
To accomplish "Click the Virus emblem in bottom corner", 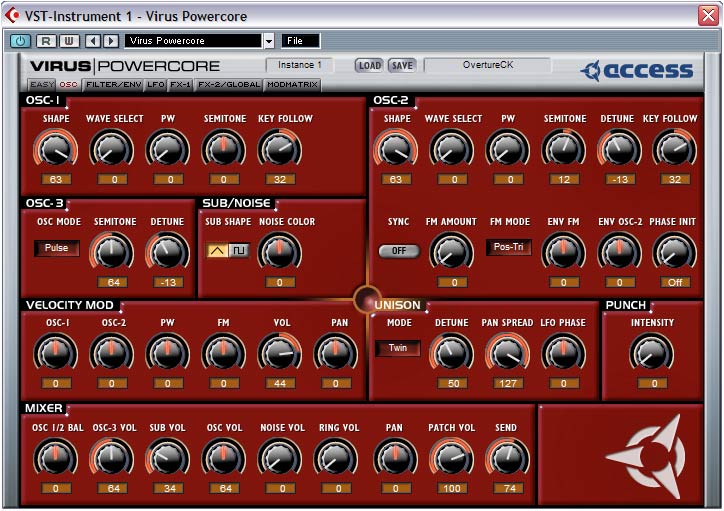I will 643,455.
